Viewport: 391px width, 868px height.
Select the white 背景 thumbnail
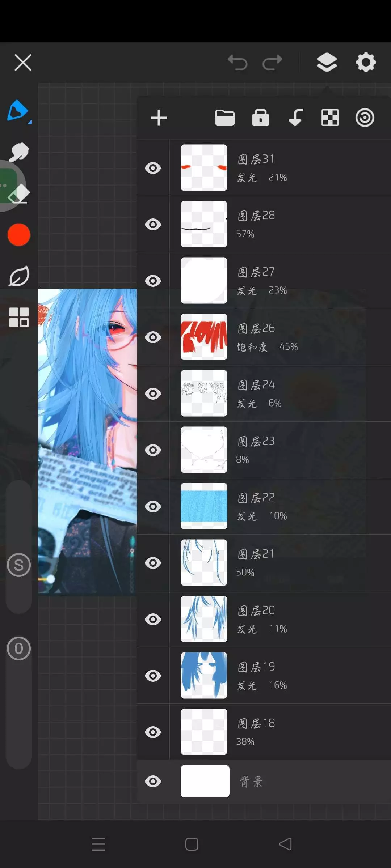coord(205,781)
